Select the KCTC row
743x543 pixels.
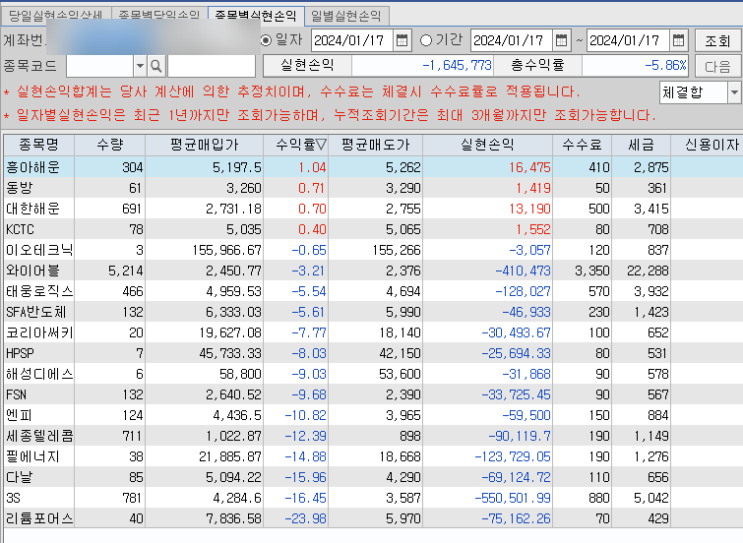(373, 229)
